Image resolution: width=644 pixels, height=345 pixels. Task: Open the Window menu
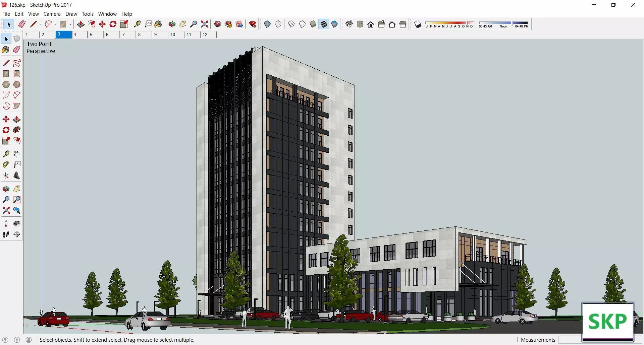point(107,14)
